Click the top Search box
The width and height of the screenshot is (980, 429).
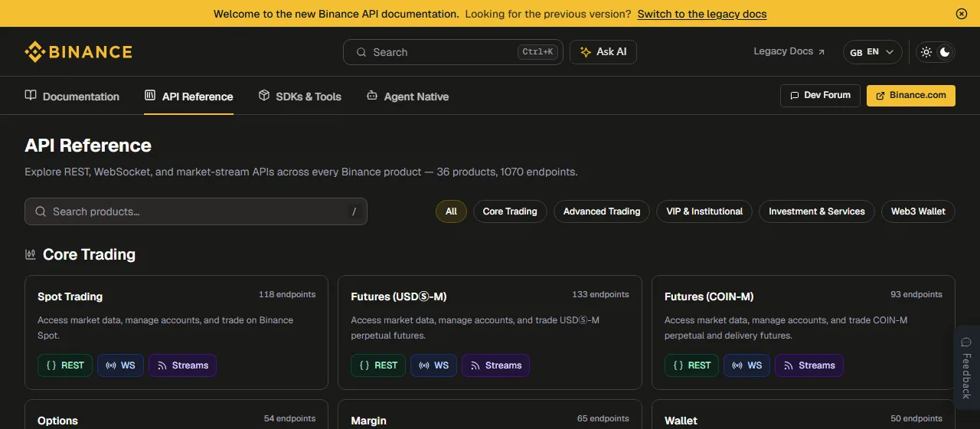coord(452,52)
